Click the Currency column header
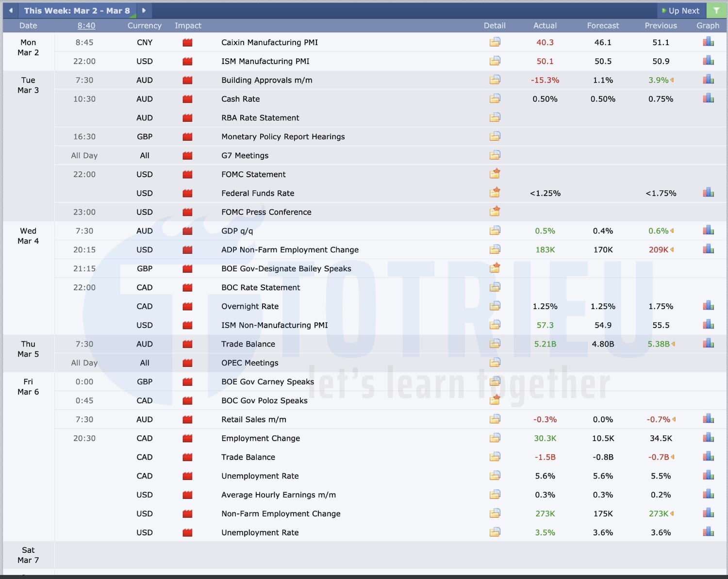This screenshot has width=728, height=579. (x=144, y=26)
